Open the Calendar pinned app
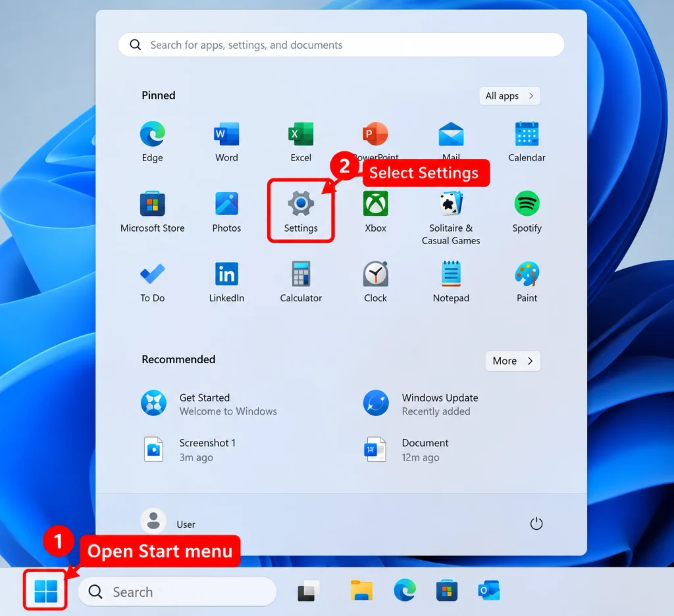Viewport: 674px width, 616px height. point(527,134)
